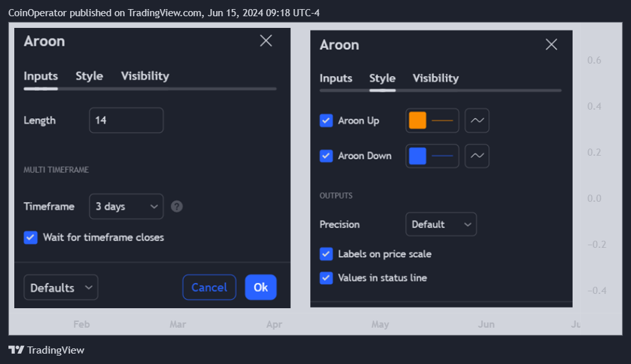
Task: Toggle the Aroon Down checkbox
Action: pyautogui.click(x=327, y=156)
